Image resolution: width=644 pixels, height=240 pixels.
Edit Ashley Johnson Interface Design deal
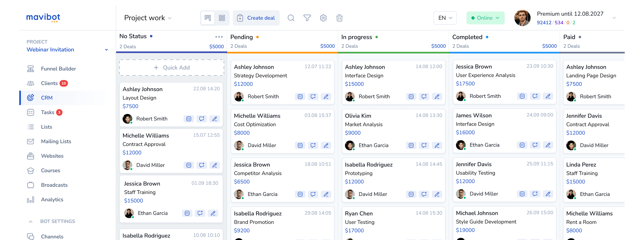tap(437, 97)
